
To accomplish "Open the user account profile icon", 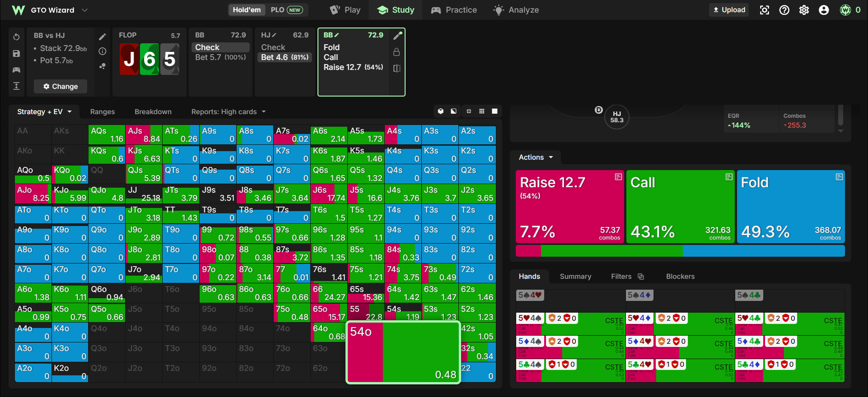I will pyautogui.click(x=824, y=10).
